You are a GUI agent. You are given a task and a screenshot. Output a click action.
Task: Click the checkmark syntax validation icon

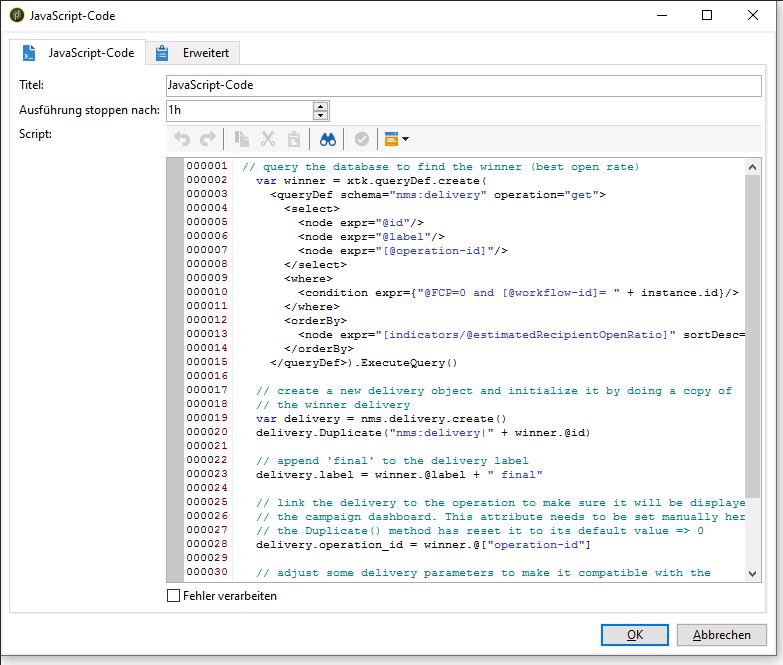pyautogui.click(x=361, y=139)
